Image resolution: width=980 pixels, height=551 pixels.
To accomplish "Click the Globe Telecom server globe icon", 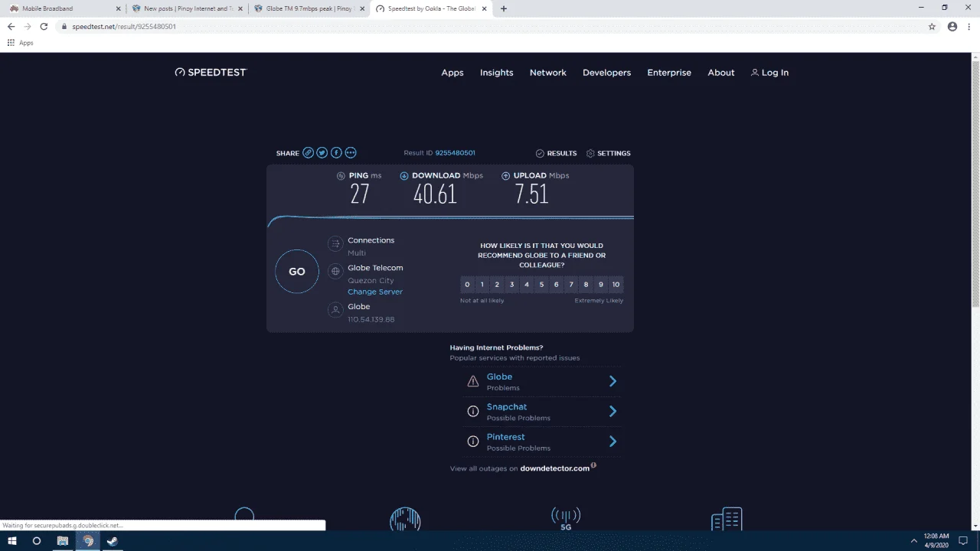I will (x=335, y=271).
